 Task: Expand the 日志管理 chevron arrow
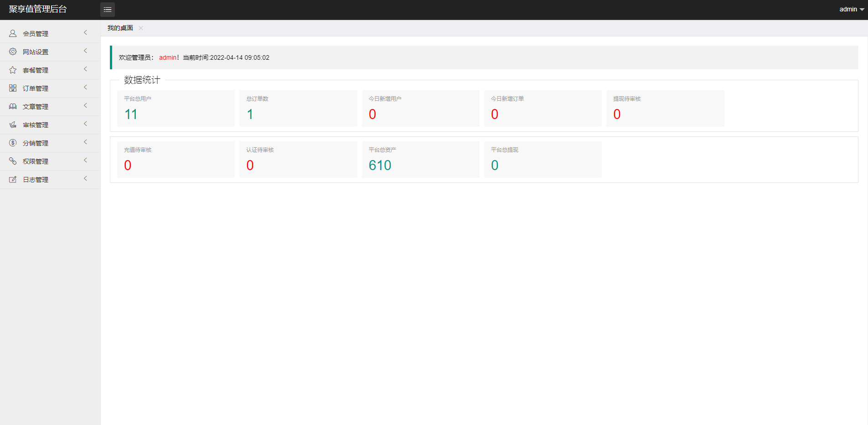tap(85, 179)
